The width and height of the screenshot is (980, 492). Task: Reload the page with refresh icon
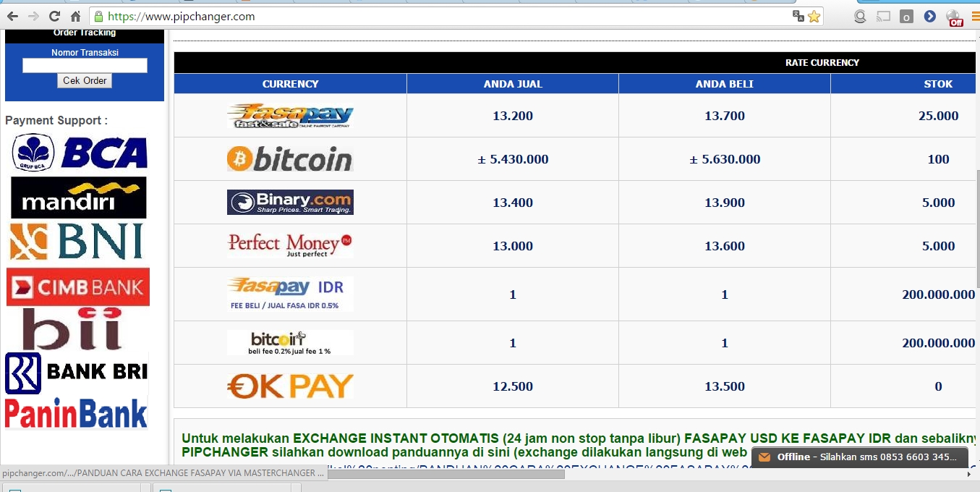[54, 16]
